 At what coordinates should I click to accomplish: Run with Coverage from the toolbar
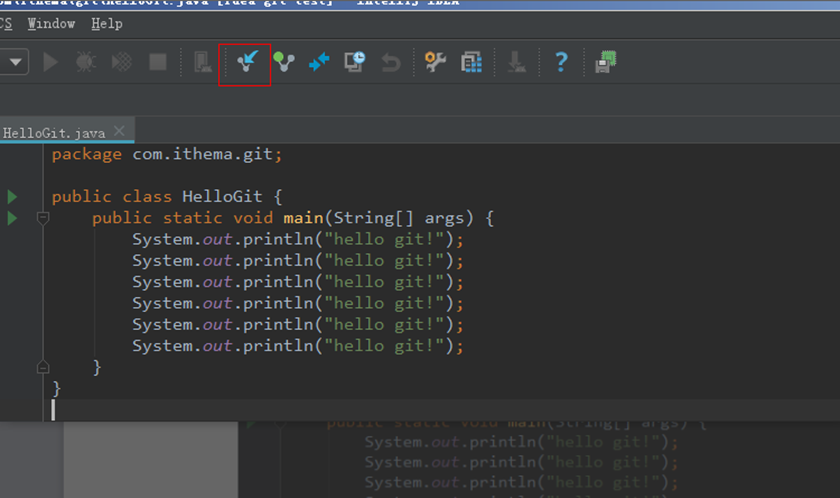(x=122, y=62)
